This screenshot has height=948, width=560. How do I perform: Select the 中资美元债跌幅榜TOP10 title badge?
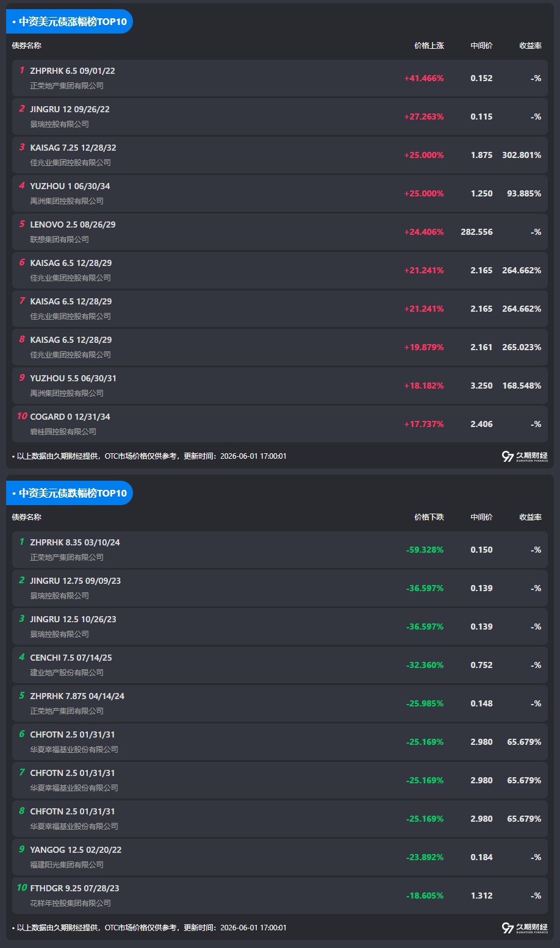(x=70, y=493)
